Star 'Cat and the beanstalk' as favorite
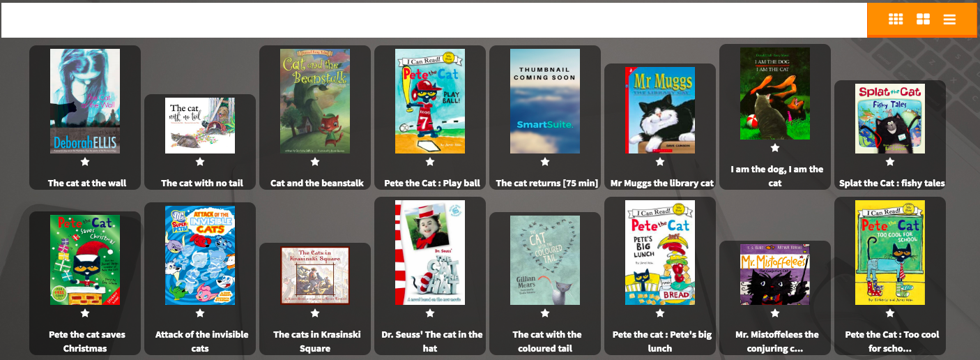The width and height of the screenshot is (980, 360). (x=315, y=162)
